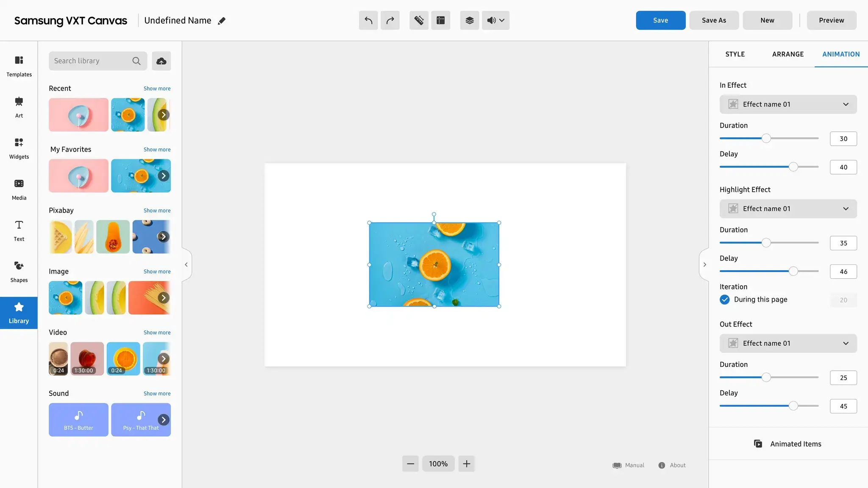868x488 pixels.
Task: Click the redo arrow icon
Action: tap(390, 20)
